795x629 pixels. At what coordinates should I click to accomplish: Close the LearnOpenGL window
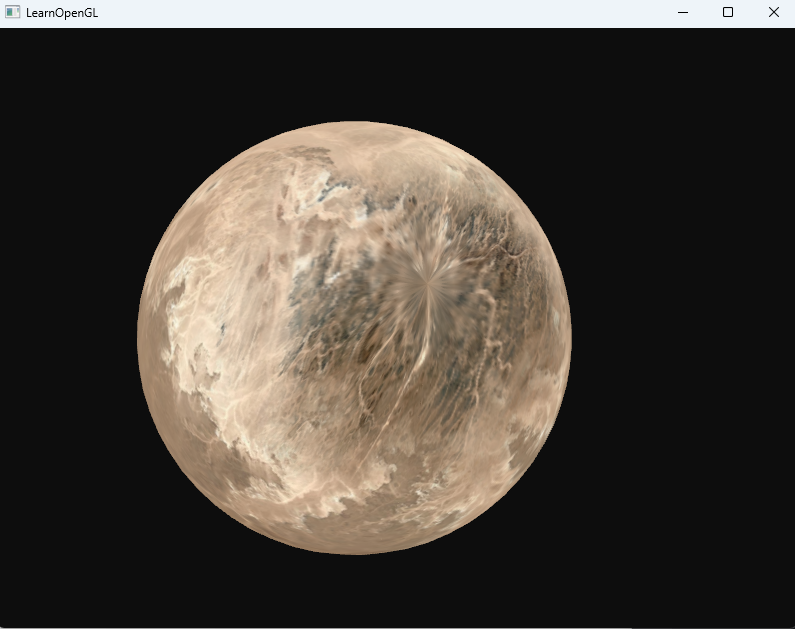pos(773,12)
